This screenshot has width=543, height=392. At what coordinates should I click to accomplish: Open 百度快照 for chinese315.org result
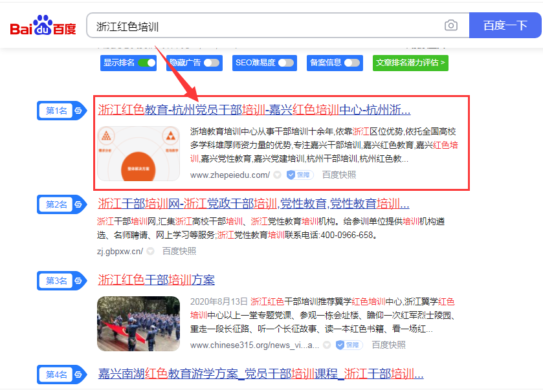click(388, 345)
